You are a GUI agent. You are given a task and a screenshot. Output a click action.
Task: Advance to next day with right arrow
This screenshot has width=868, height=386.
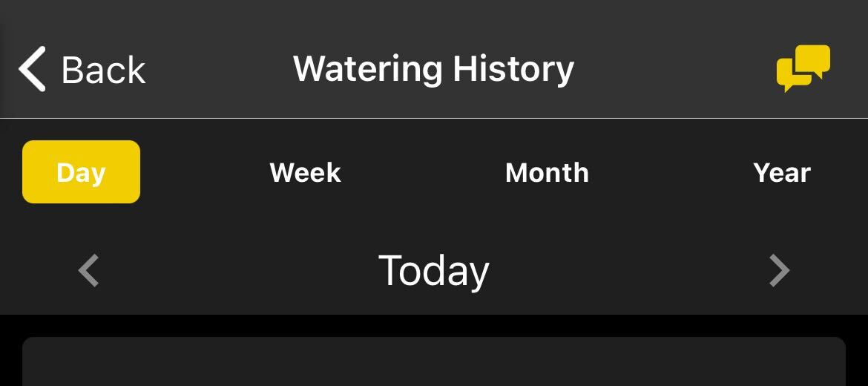tap(779, 270)
